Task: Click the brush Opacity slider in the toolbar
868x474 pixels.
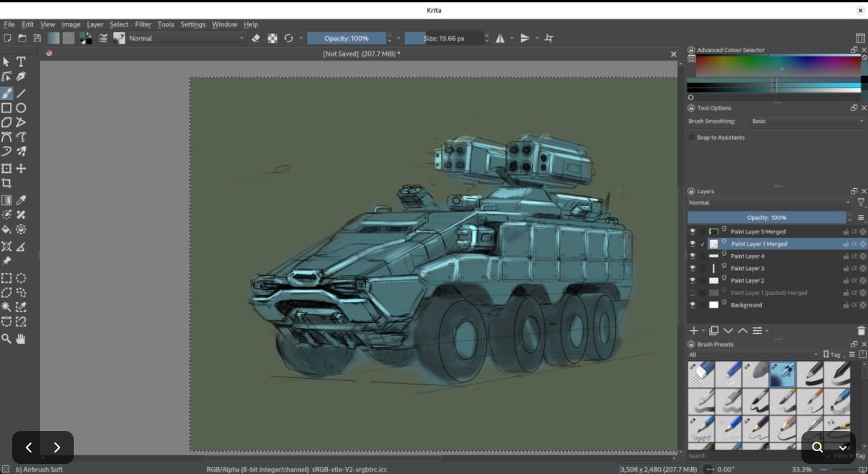Action: [x=347, y=39]
